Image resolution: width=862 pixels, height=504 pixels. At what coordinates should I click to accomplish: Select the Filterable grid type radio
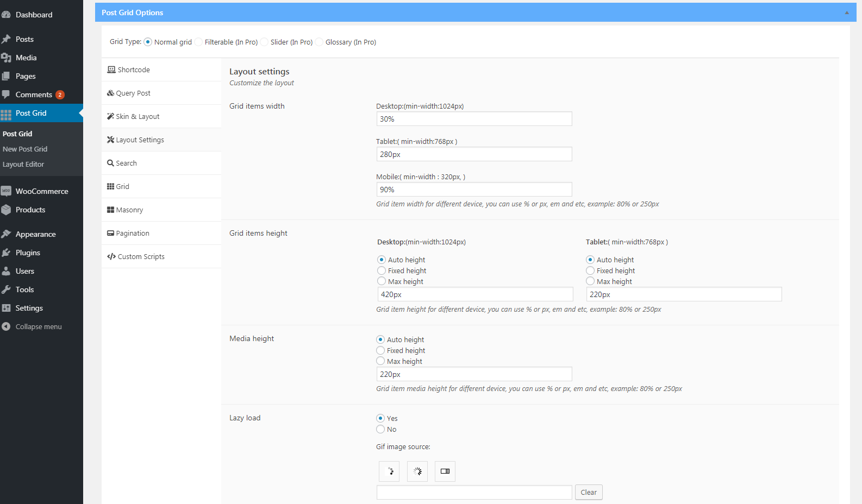pyautogui.click(x=199, y=42)
